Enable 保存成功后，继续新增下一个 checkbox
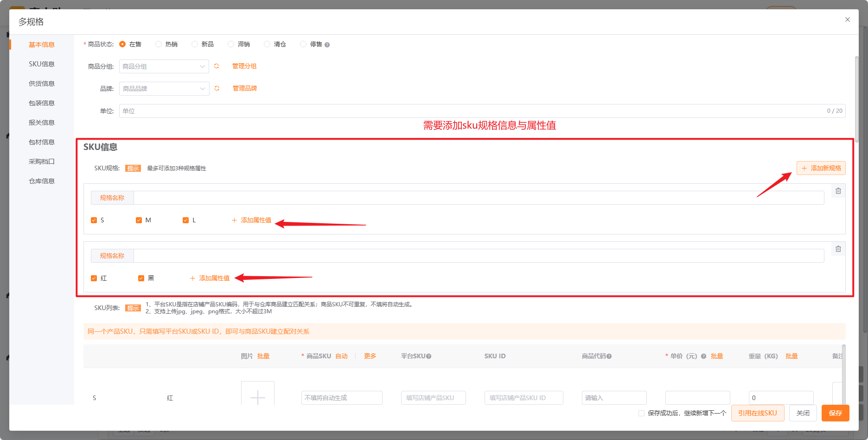 (x=641, y=413)
